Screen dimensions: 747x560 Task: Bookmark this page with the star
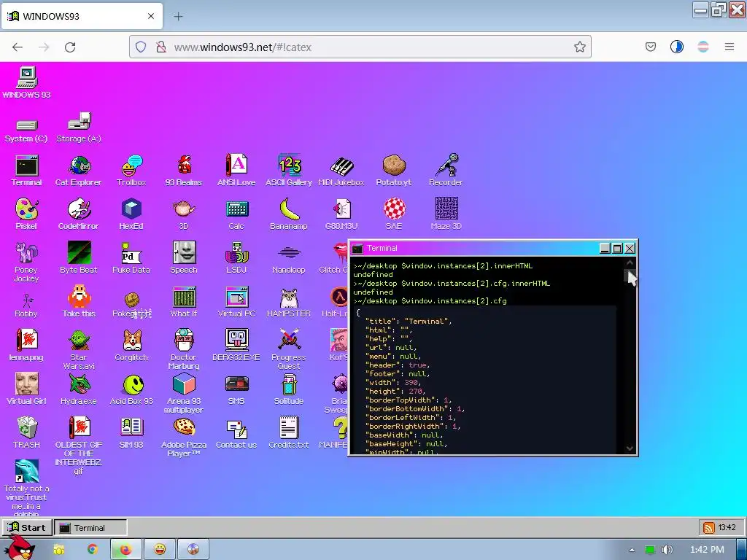point(579,47)
